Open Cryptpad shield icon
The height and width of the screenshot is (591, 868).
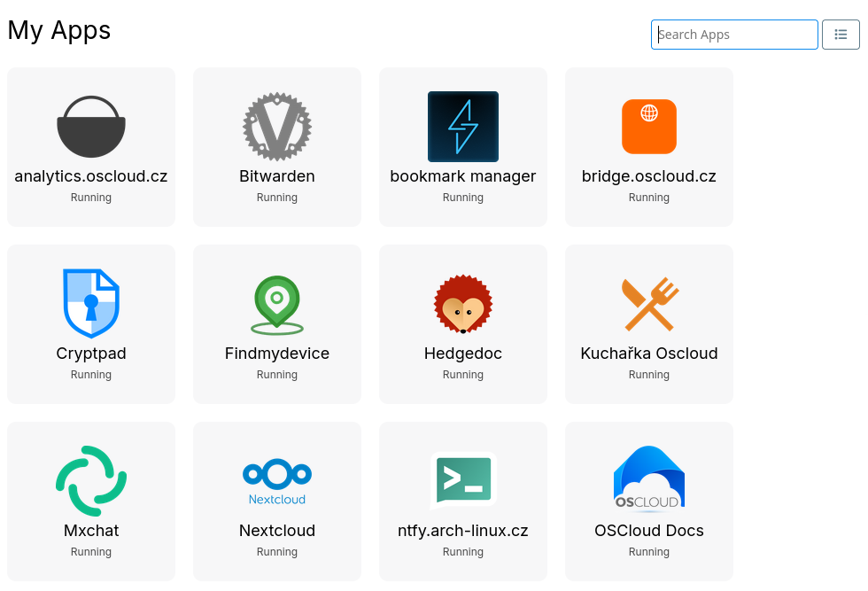(91, 304)
